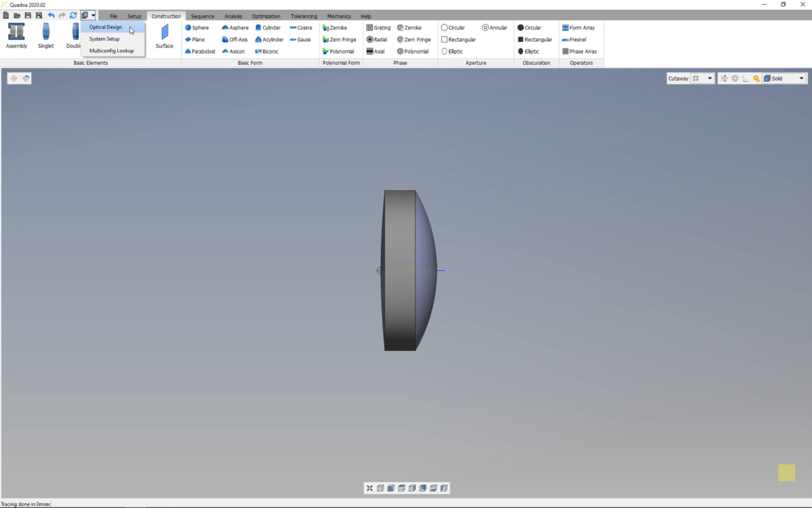
Task: Open the File ribbon tab
Action: tap(113, 16)
